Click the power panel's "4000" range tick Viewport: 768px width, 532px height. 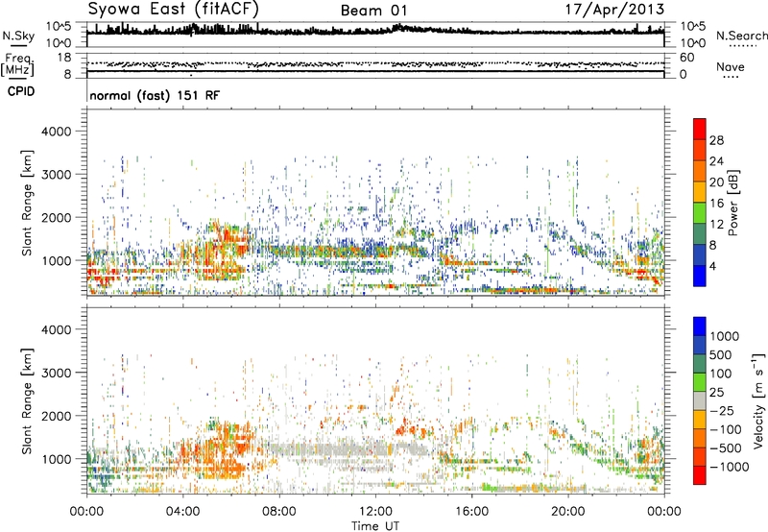[56, 132]
